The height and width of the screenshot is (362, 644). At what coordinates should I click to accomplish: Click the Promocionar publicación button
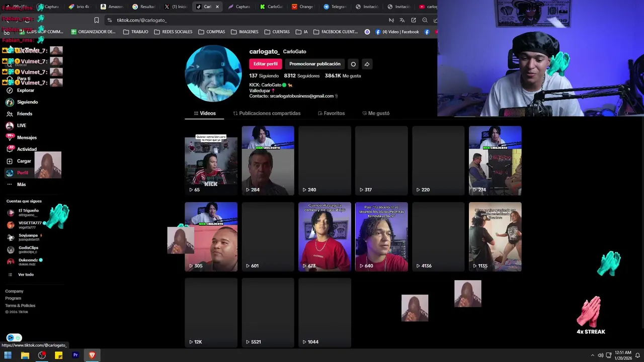(315, 64)
